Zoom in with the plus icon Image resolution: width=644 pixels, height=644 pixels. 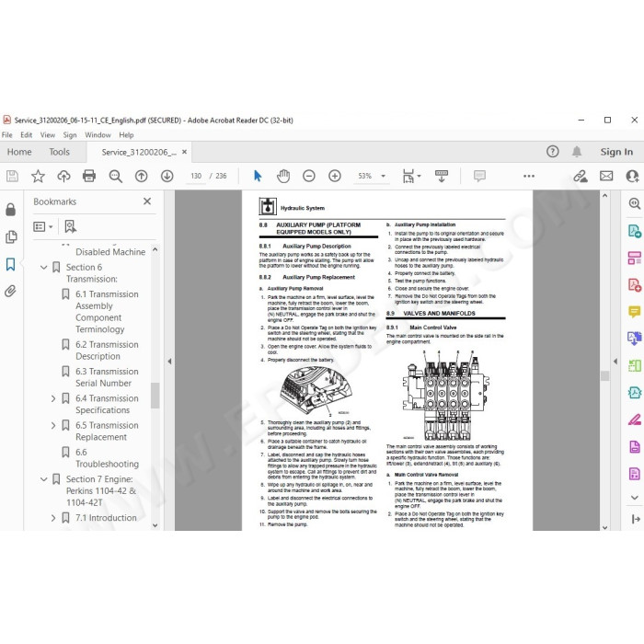(335, 177)
